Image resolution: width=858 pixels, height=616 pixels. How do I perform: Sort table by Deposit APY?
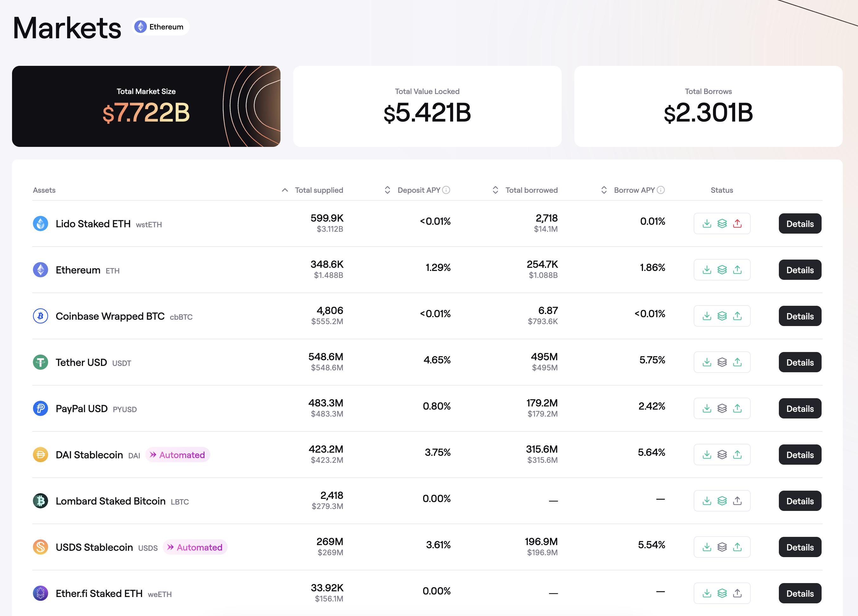[388, 190]
